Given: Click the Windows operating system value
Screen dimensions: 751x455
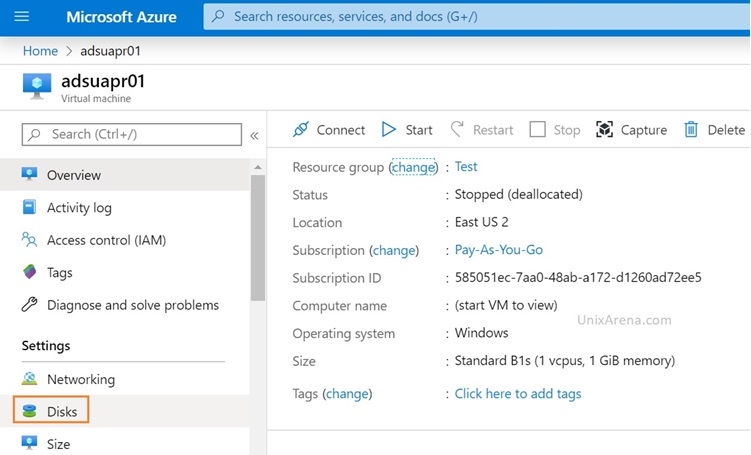Looking at the screenshot, I should pyautogui.click(x=481, y=332).
